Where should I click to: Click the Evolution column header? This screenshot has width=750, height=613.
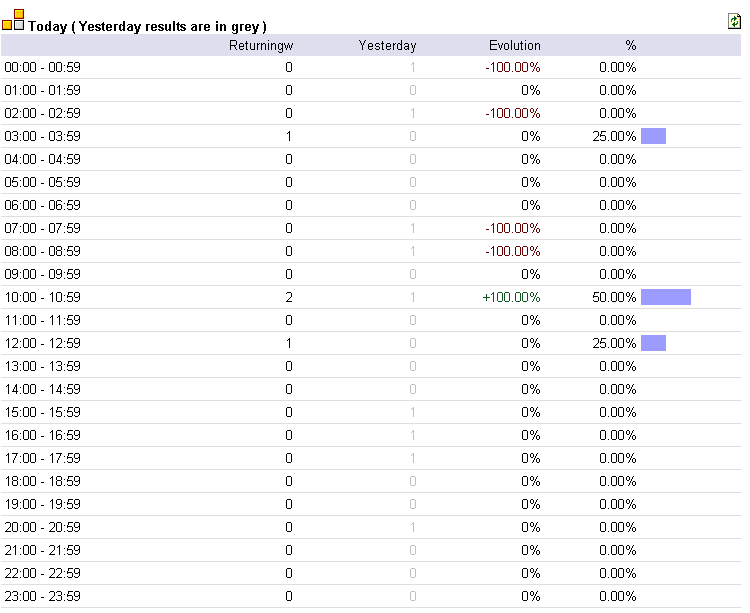tap(515, 45)
